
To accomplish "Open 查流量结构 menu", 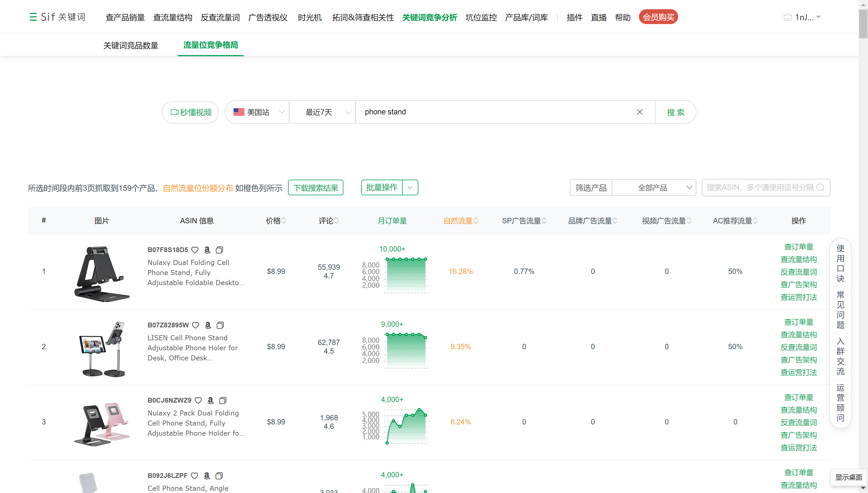I will 173,17.
